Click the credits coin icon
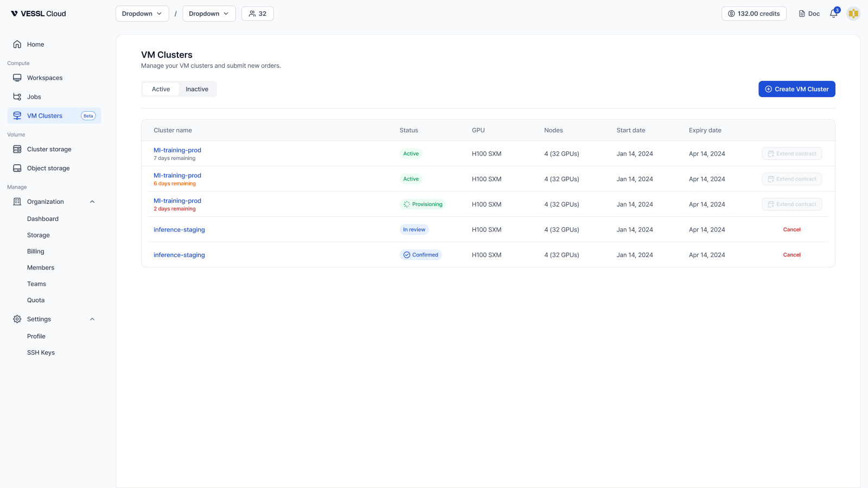Viewport: 868px width, 488px height. pos(731,14)
